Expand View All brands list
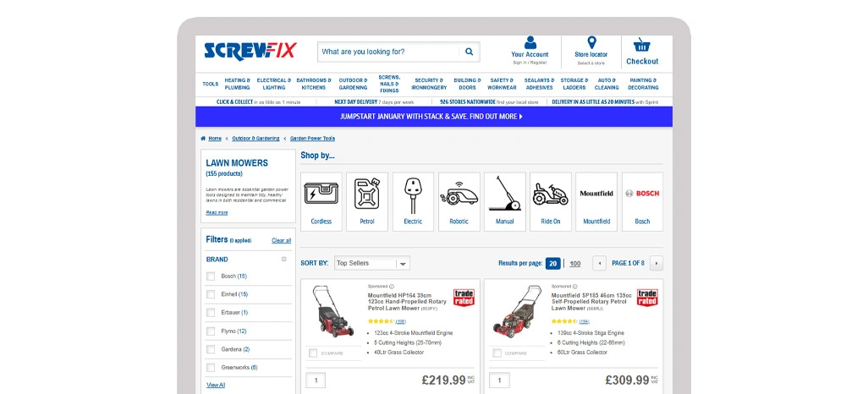This screenshot has height=394, width=868. [x=216, y=385]
